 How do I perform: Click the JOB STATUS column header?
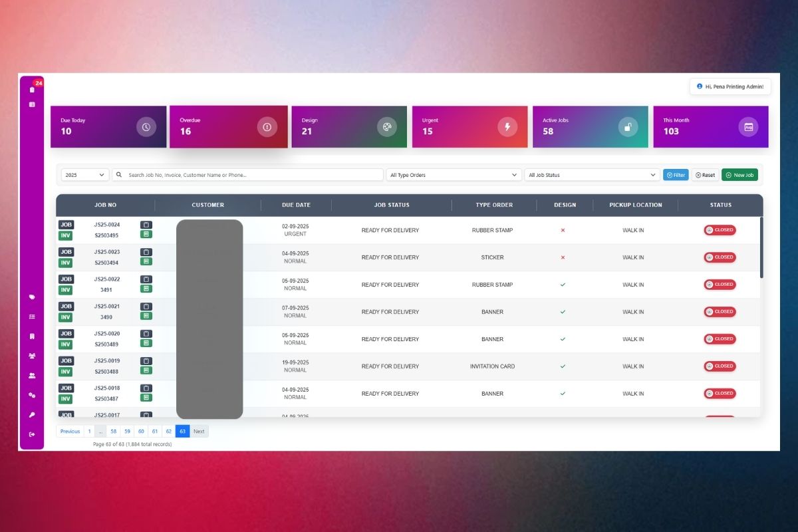pos(392,205)
